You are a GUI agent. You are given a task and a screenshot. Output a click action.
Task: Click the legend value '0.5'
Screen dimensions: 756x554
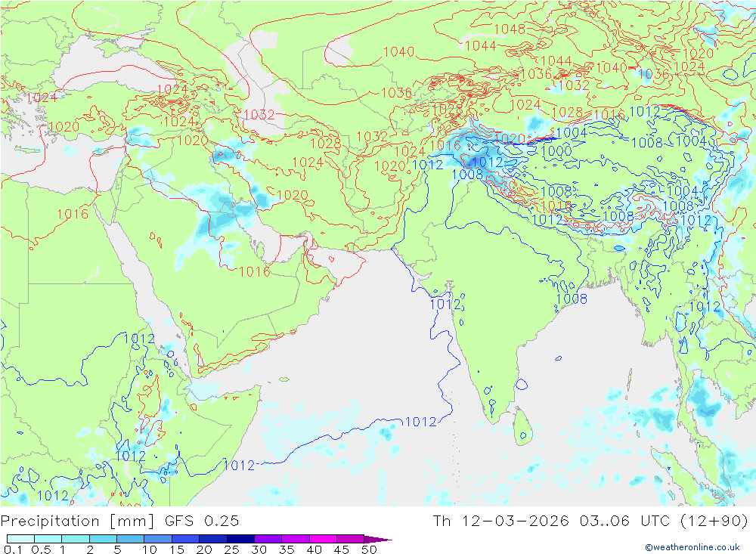[41, 549]
